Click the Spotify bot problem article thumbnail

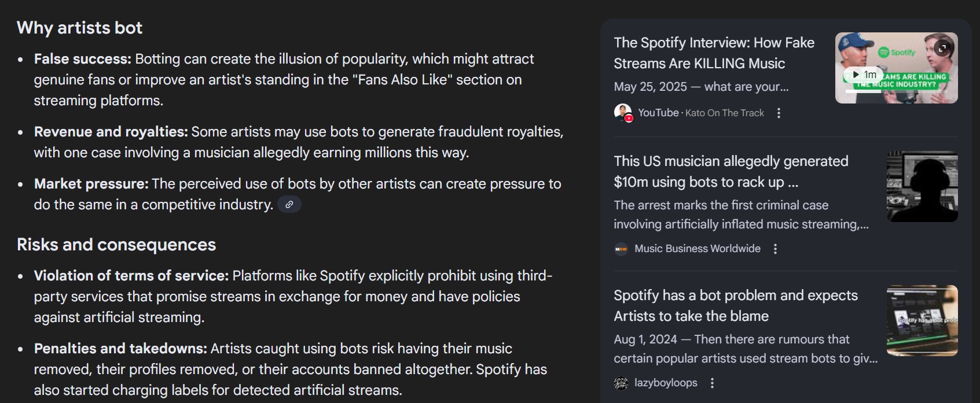point(922,320)
